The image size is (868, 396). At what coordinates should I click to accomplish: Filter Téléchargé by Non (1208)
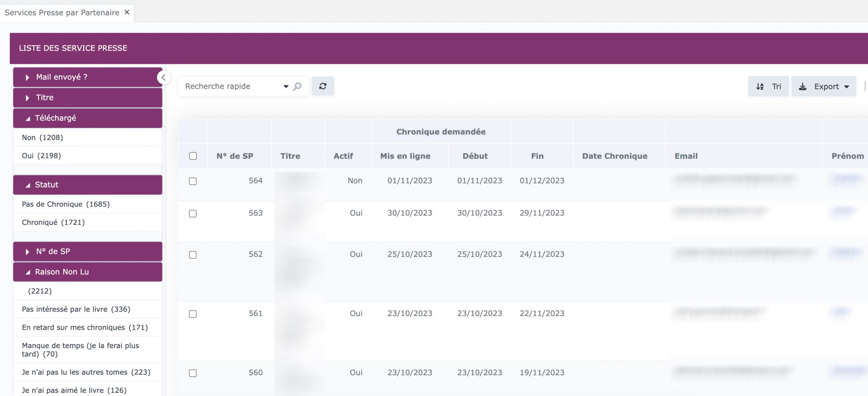click(88, 137)
